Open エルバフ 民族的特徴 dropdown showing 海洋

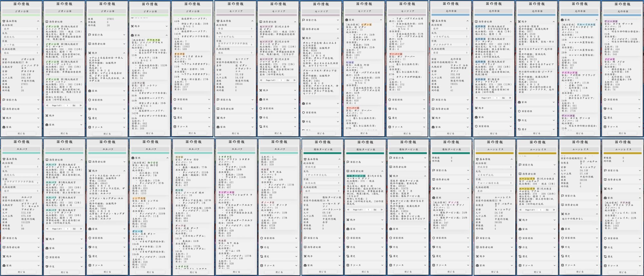pos(21,191)
